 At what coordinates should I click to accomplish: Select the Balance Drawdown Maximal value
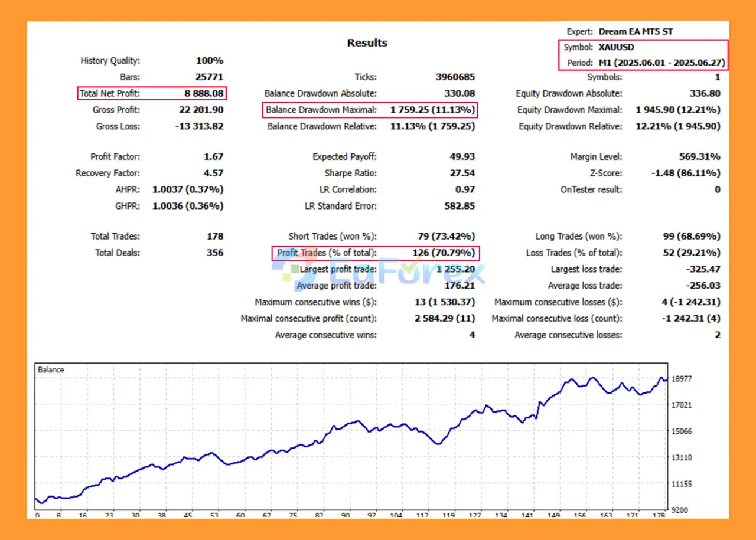tap(432, 110)
